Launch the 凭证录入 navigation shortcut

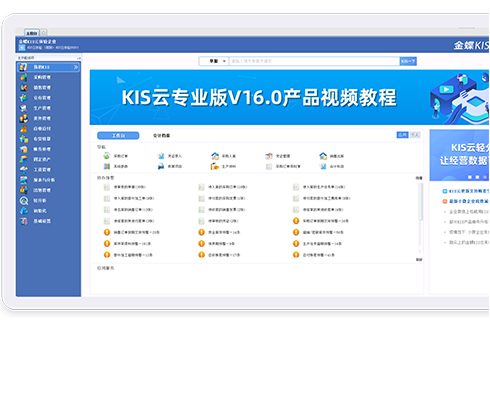[169, 156]
